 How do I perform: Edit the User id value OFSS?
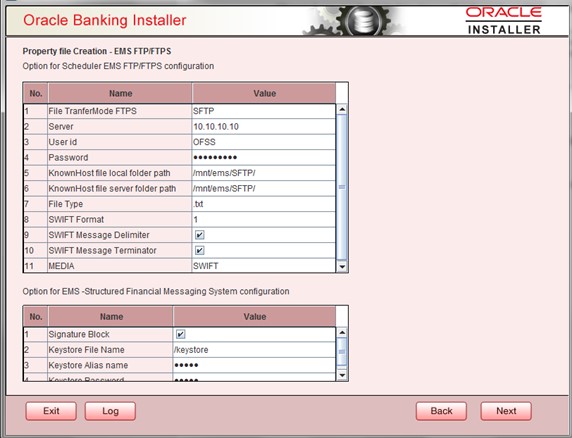tap(263, 142)
